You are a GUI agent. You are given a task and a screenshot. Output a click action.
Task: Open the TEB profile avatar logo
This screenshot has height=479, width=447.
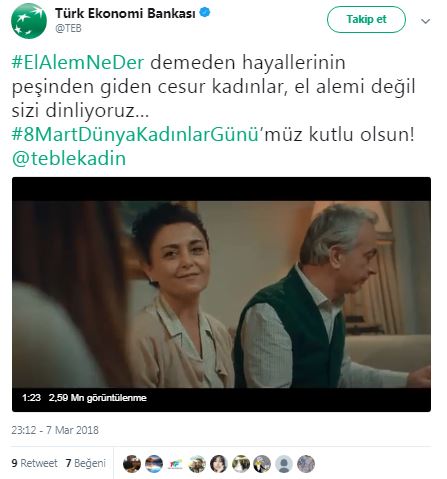29,21
